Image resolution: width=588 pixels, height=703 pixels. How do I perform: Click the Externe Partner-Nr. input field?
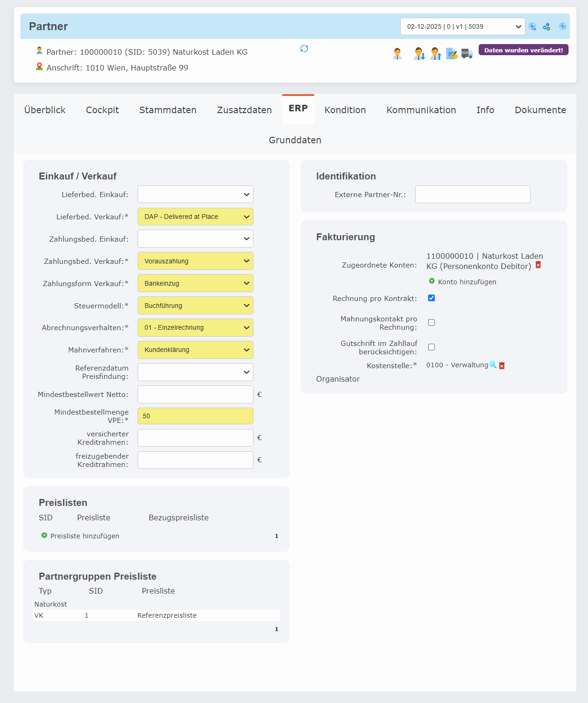click(x=472, y=194)
